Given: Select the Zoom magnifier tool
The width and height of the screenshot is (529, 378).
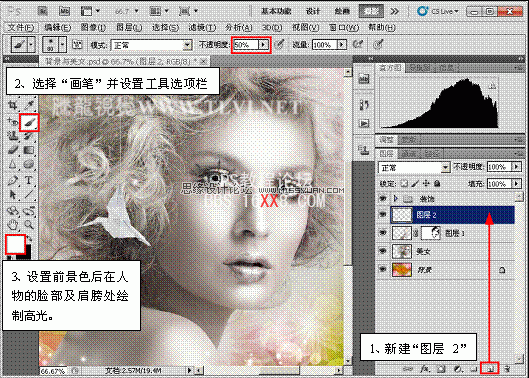Looking at the screenshot, I should click(29, 225).
